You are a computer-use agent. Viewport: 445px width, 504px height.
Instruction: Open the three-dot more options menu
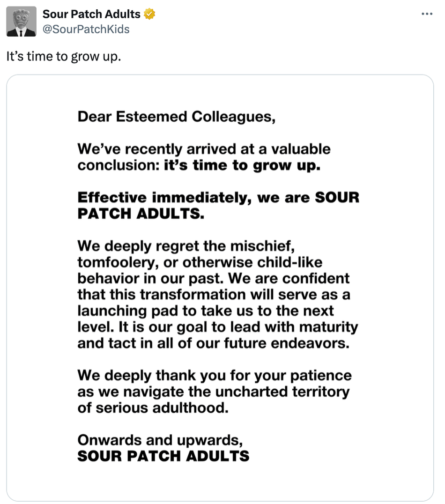point(427,14)
